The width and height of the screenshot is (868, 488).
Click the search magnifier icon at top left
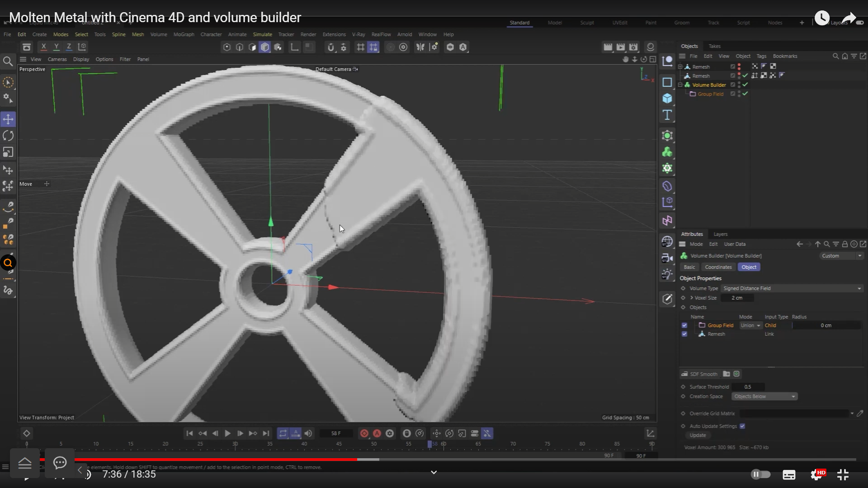click(8, 61)
